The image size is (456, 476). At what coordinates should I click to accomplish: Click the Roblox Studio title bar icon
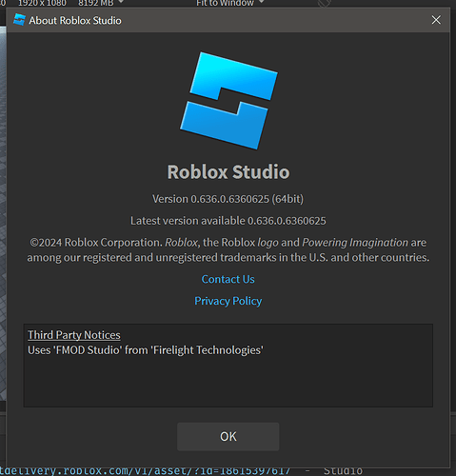[x=19, y=20]
